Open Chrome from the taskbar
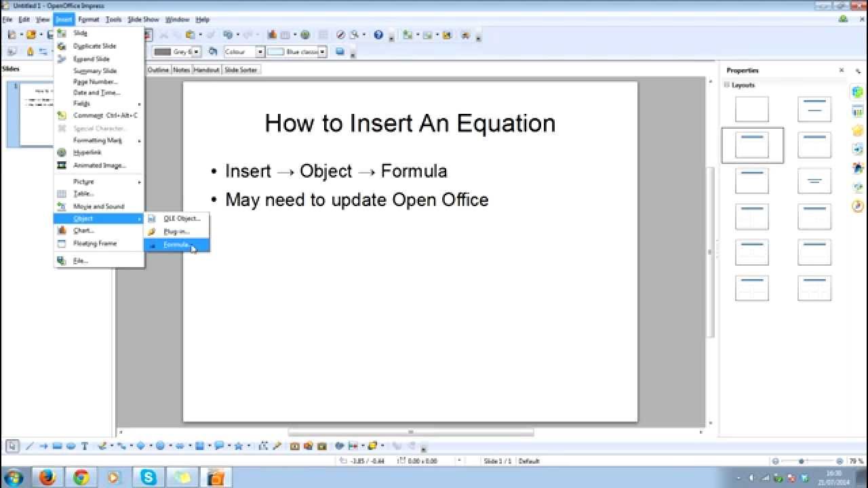868x488 pixels. coord(81,477)
